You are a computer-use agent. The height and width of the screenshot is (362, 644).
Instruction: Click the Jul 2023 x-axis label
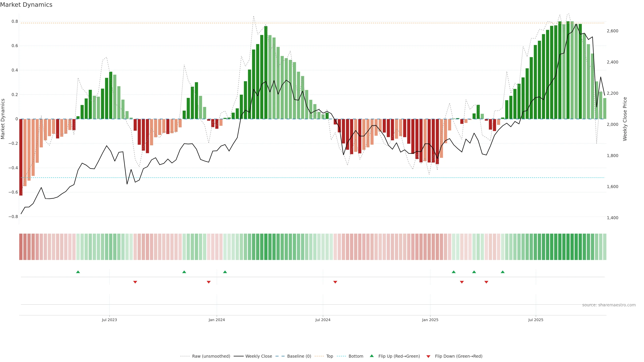(x=109, y=320)
